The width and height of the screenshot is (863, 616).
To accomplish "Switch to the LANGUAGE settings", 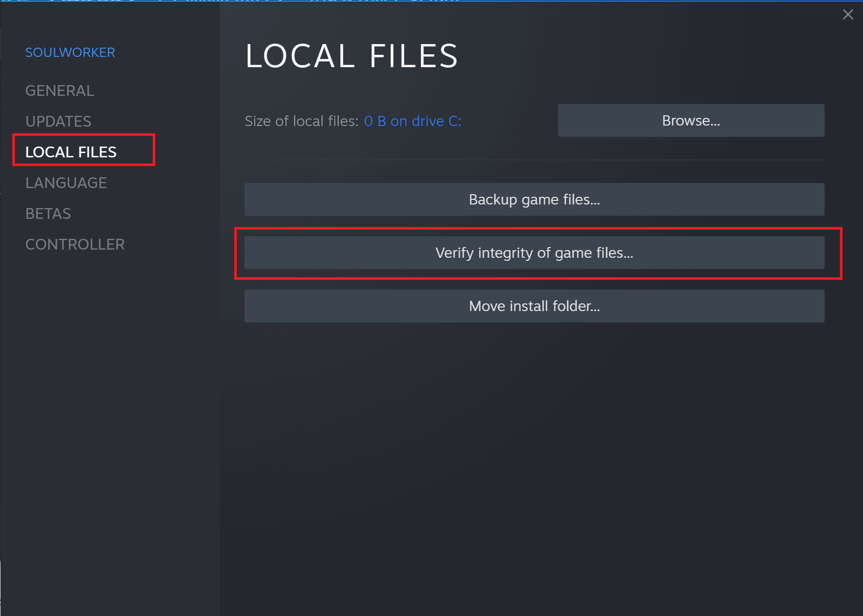I will click(66, 182).
